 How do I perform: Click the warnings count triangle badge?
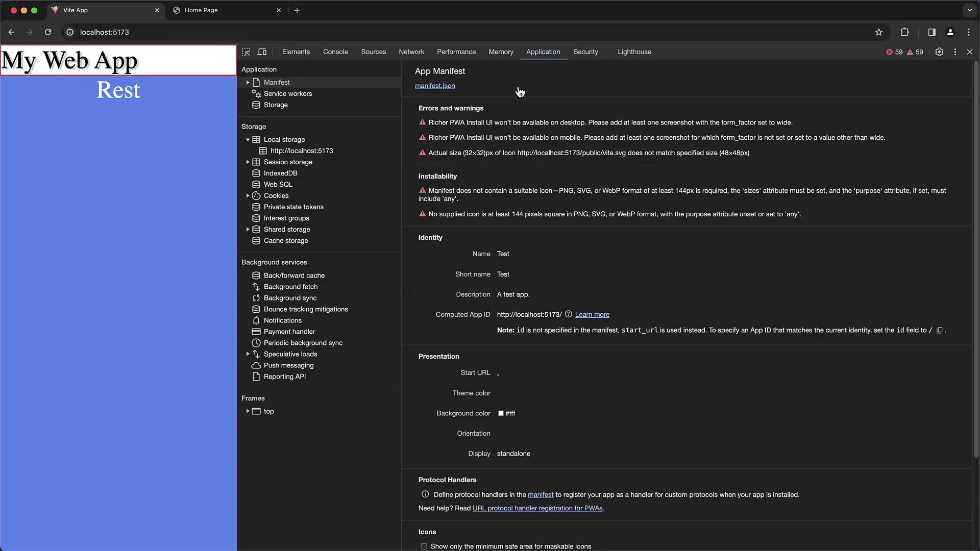tap(915, 52)
